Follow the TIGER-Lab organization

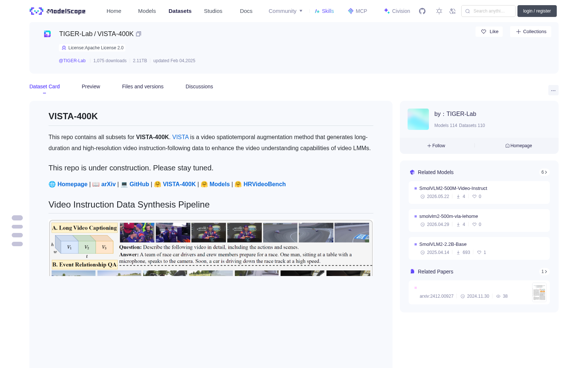coord(436,146)
